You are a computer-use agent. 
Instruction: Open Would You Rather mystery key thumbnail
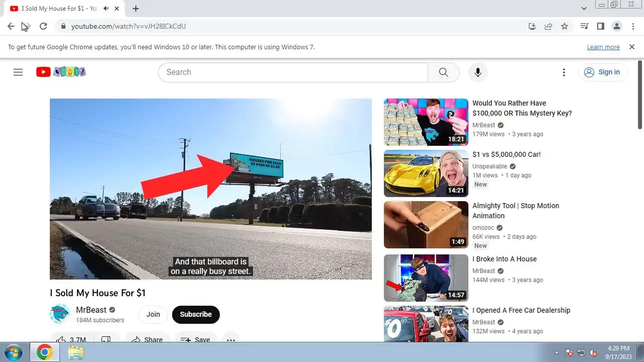(x=426, y=122)
